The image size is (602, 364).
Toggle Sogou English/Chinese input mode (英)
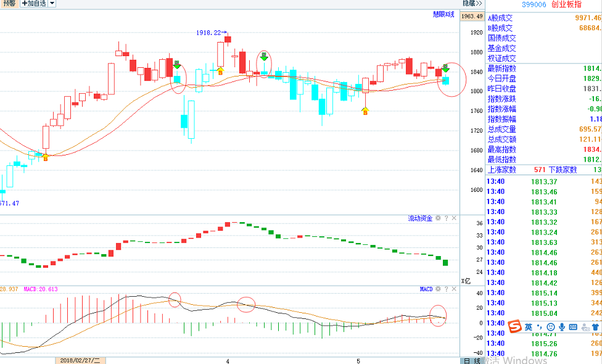529,326
